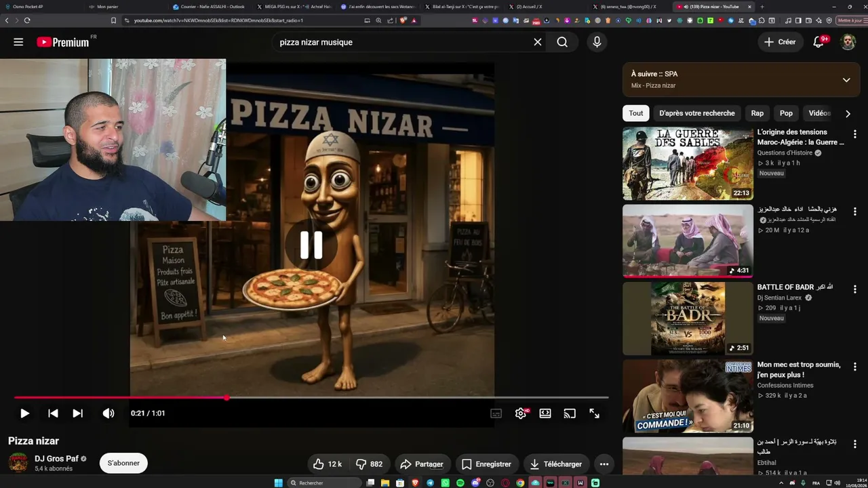Screen dimensions: 868x488
Task: Click the play button in the player bar
Action: click(x=24, y=413)
